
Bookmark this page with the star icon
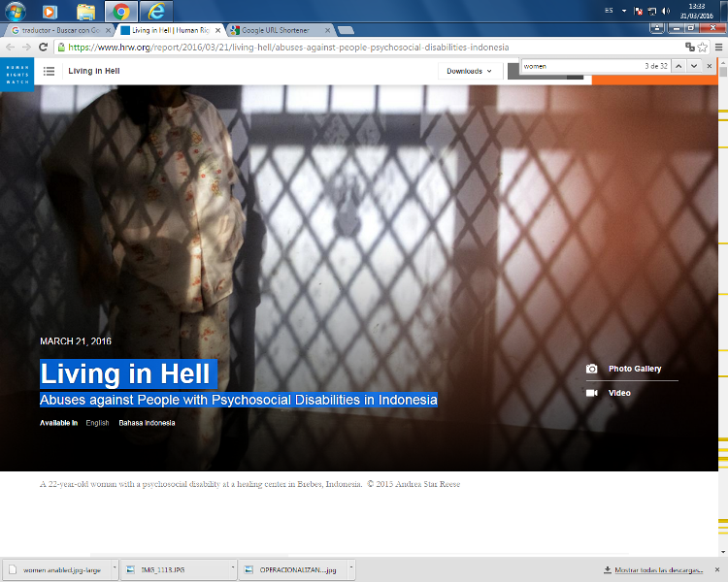(703, 47)
